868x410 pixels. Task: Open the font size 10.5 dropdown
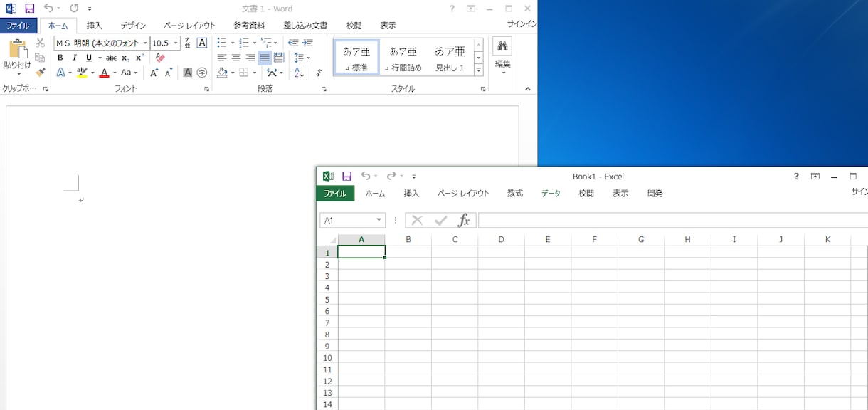[x=176, y=43]
